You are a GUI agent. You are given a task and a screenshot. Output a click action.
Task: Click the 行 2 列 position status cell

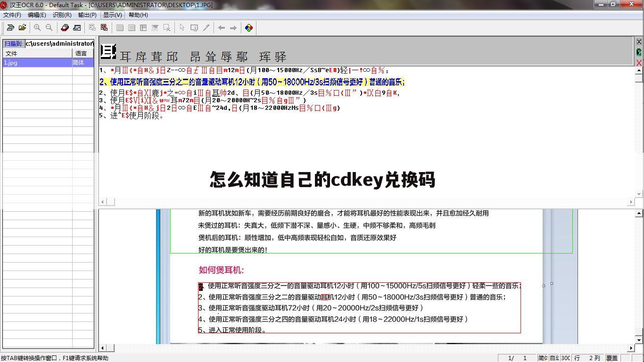pyautogui.click(x=587, y=358)
